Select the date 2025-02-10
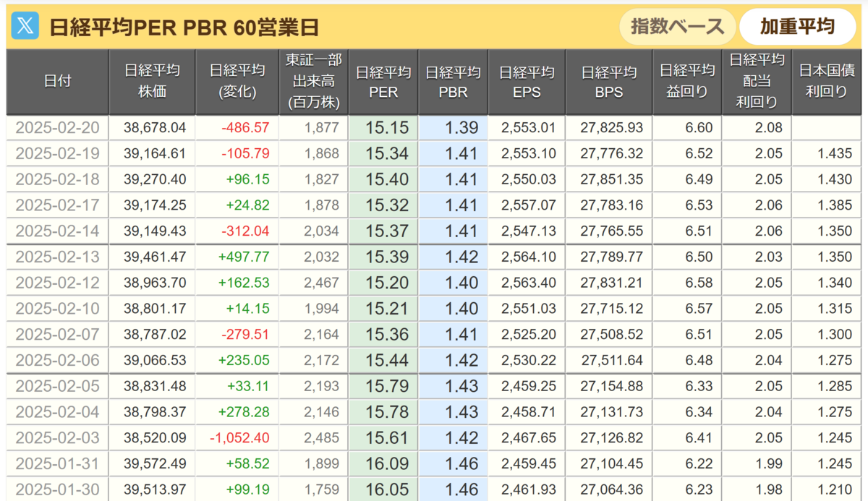The image size is (868, 501). tap(57, 309)
